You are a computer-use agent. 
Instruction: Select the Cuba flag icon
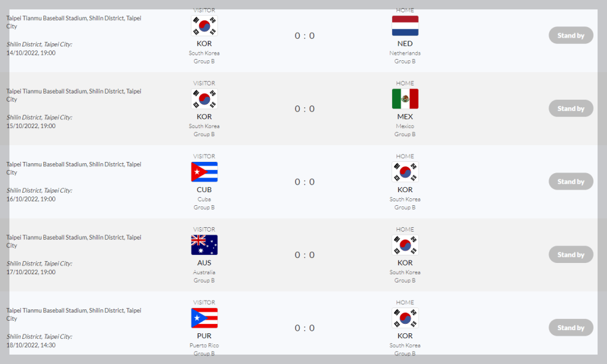click(204, 171)
